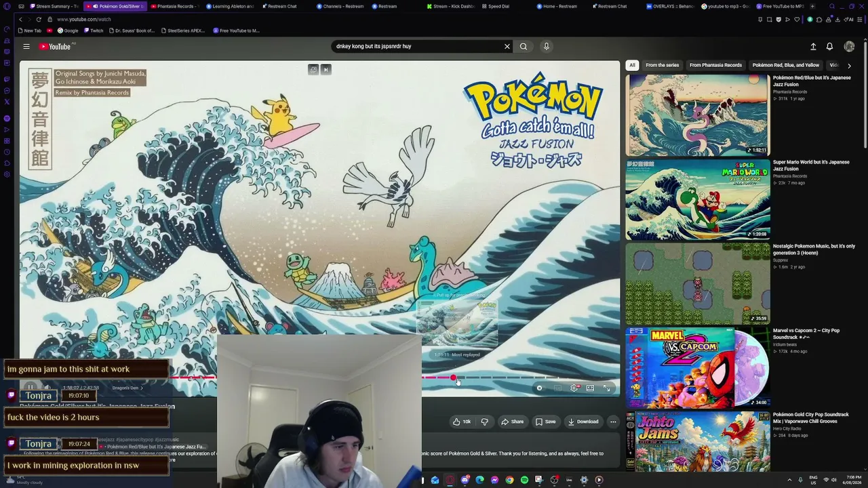Open the YouTube create upload icon
The height and width of the screenshot is (488, 868).
(x=813, y=47)
